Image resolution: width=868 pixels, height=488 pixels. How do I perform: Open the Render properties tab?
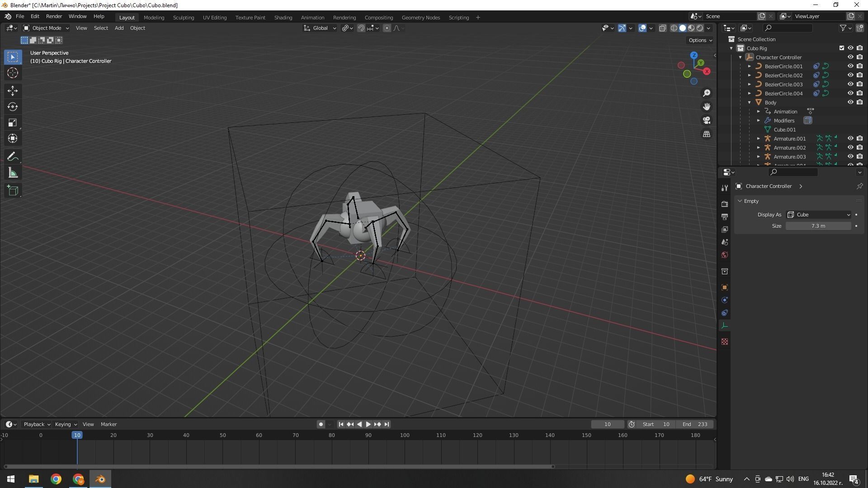725,204
